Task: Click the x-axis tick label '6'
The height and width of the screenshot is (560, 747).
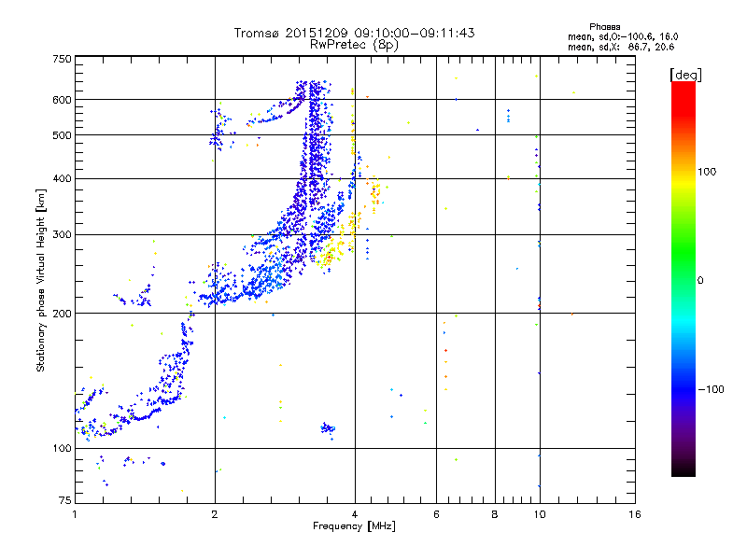Action: point(436,514)
